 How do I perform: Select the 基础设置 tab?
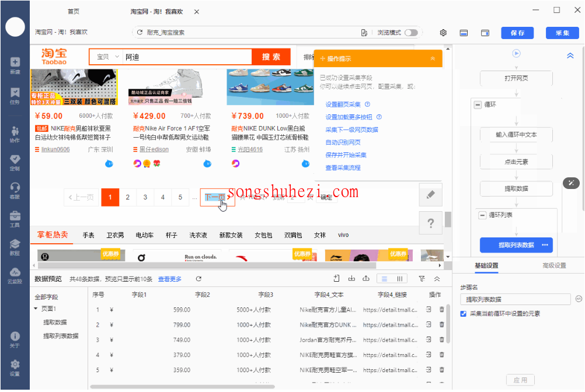[486, 265]
